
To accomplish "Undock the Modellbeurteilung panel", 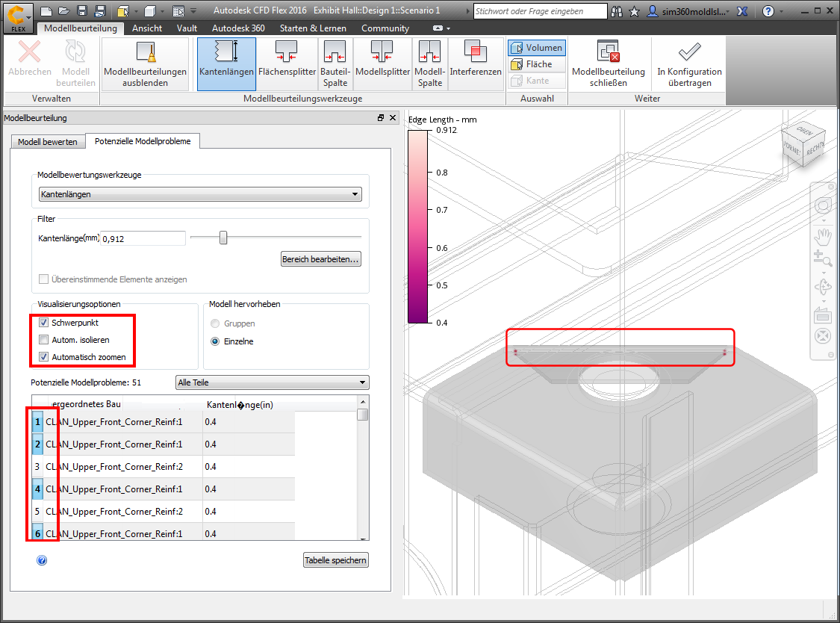I will pos(381,118).
